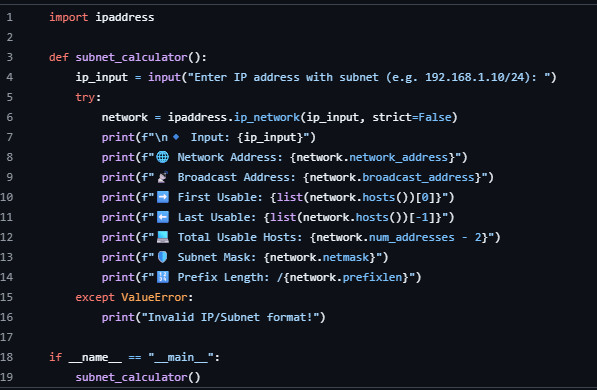Click the 'import' keyword on line 1

(69, 17)
